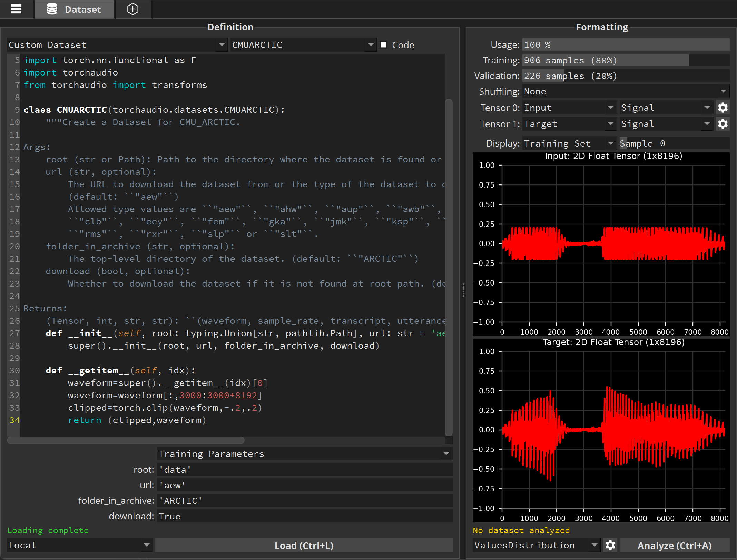Click the Load (Ctrl+L) button
This screenshot has width=737, height=560.
click(x=304, y=546)
